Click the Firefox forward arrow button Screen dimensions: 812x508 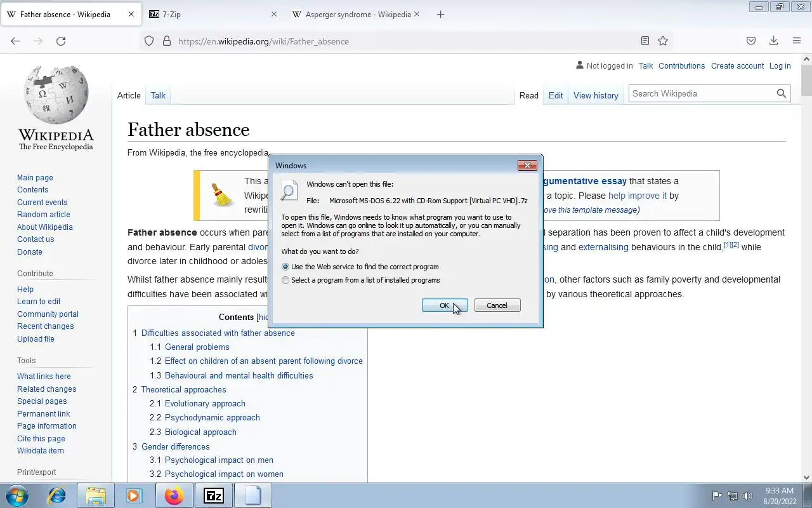(38, 41)
